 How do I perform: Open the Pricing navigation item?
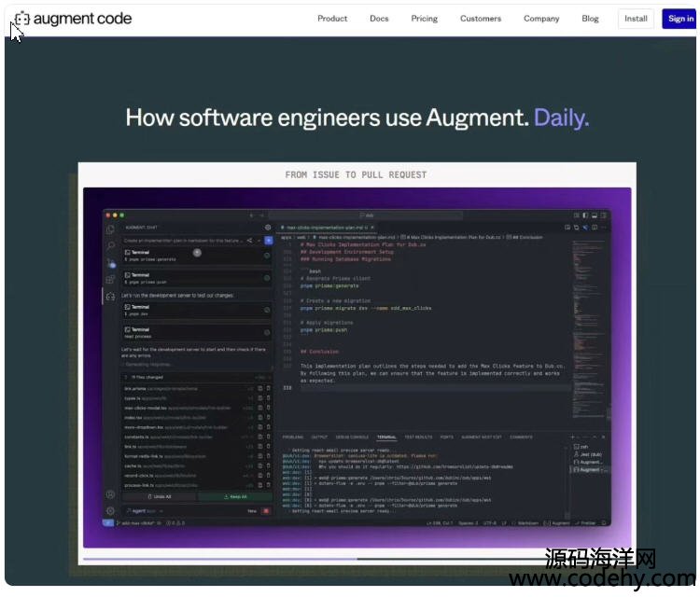click(424, 19)
